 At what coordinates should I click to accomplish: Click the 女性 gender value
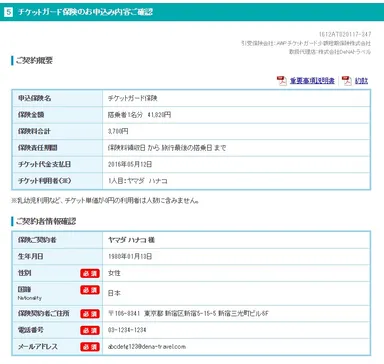point(114,273)
